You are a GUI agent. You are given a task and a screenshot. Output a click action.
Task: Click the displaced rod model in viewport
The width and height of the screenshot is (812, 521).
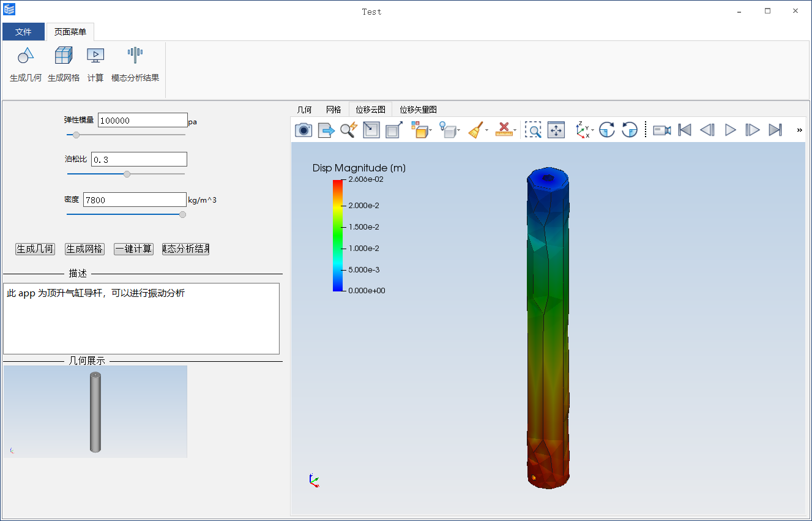click(548, 328)
